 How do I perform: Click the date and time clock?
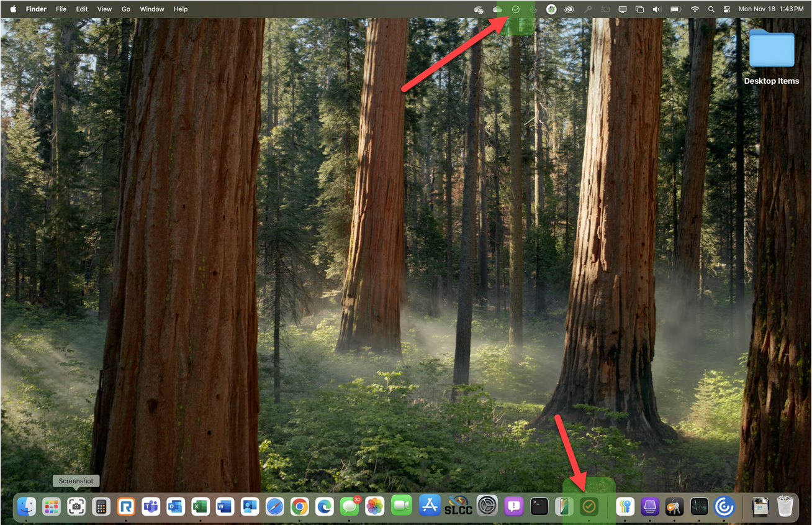click(770, 9)
